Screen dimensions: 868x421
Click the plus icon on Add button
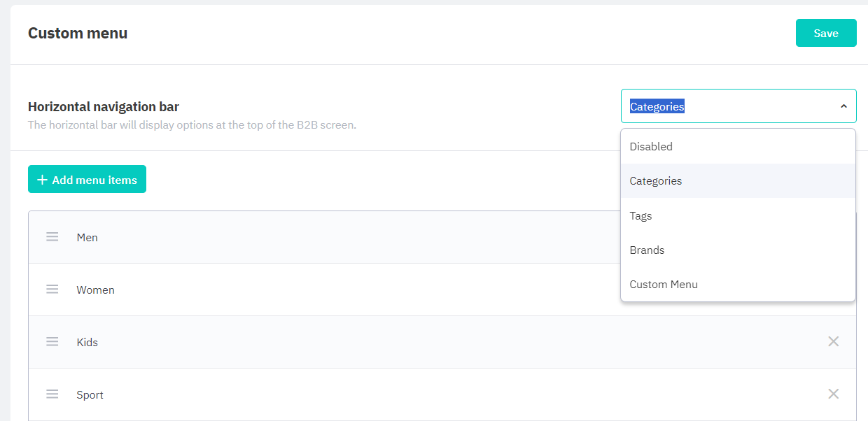[43, 180]
